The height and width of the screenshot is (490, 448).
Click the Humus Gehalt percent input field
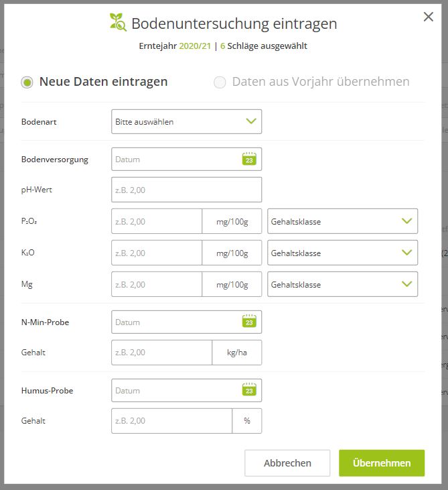[x=171, y=421]
